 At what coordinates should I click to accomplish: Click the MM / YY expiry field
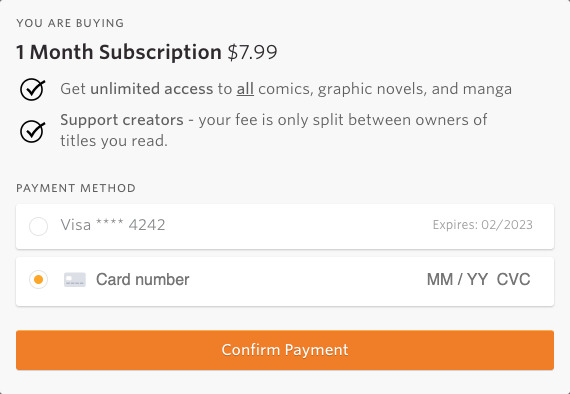pos(457,280)
